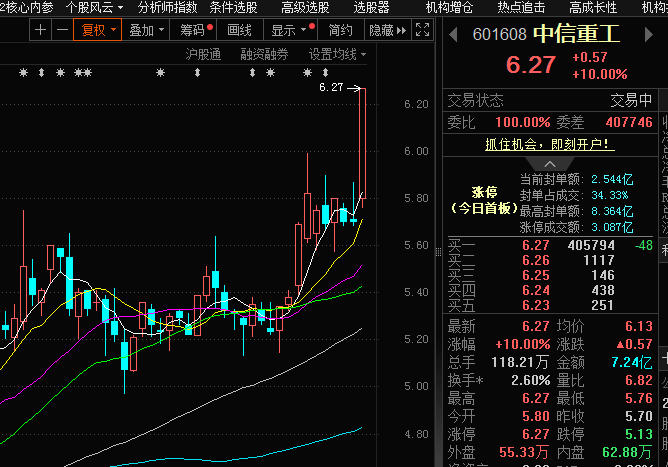Click the 设置均线 button
The width and height of the screenshot is (668, 467).
click(337, 54)
